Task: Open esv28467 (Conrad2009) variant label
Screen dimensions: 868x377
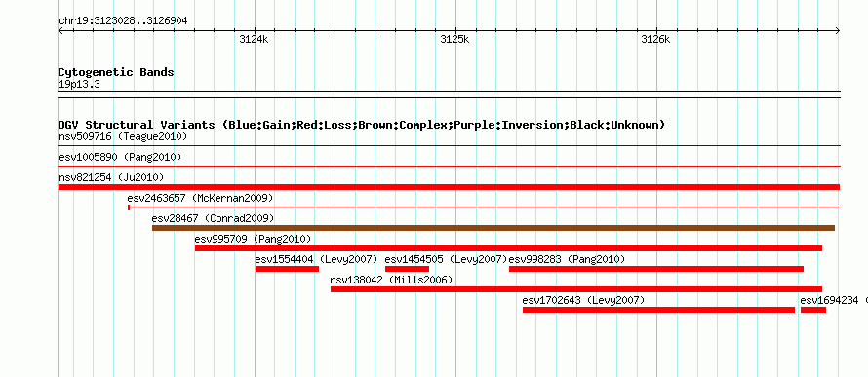Action: tap(213, 218)
